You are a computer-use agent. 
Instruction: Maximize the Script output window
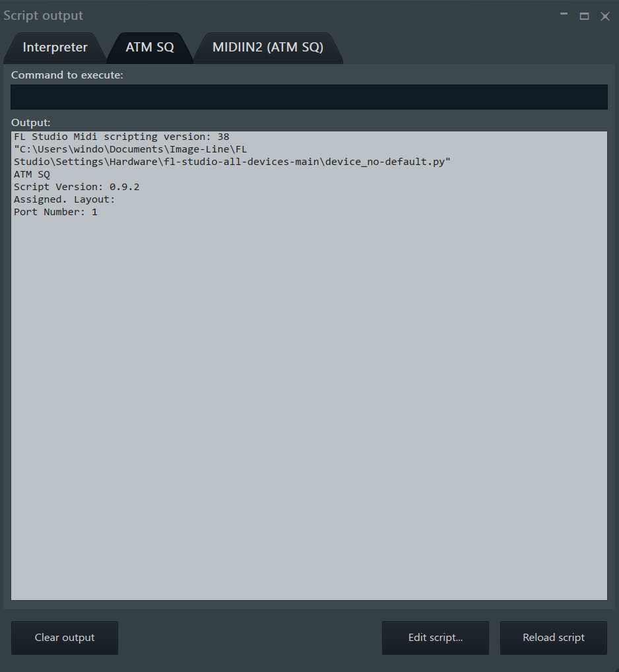(584, 16)
